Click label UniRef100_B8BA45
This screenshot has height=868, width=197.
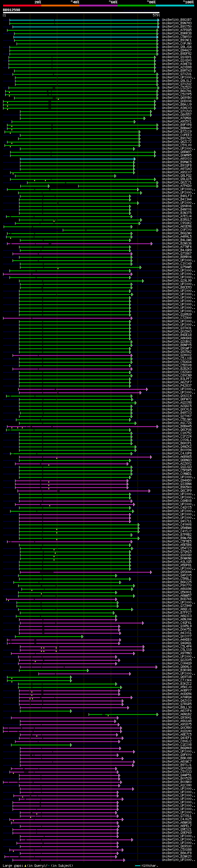(177, 426)
